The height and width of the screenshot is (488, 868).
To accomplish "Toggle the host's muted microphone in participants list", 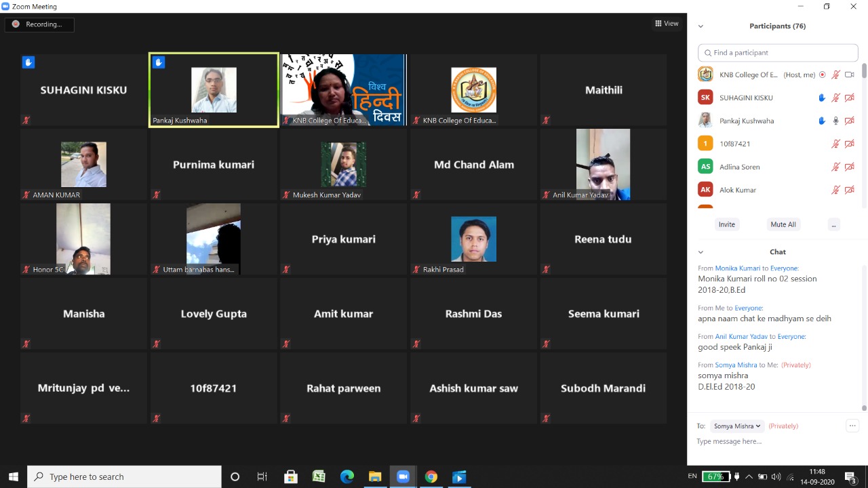I will pos(835,75).
